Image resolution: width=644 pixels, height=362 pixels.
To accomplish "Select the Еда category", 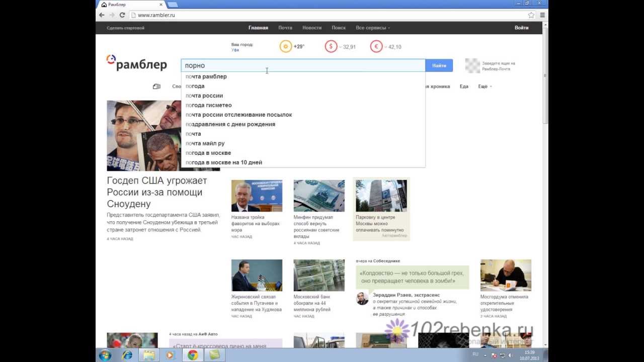I will click(x=464, y=86).
